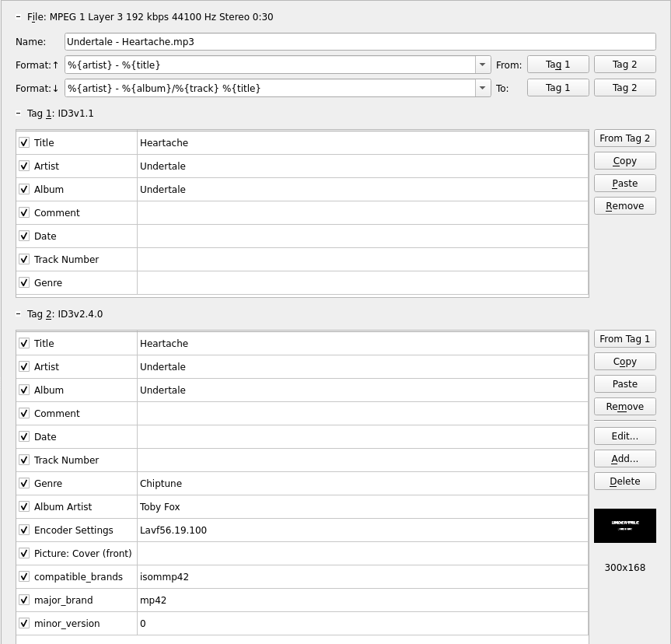Uncheck minor_version checkbox
Image resolution: width=671 pixels, height=644 pixels.
coord(24,624)
